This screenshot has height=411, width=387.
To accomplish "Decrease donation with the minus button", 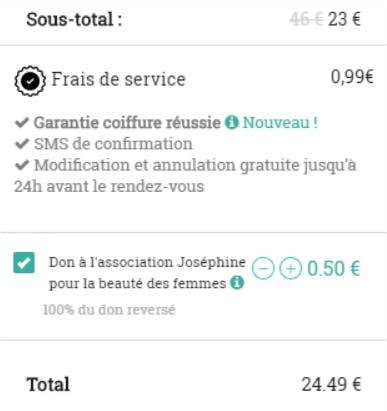I will click(x=263, y=268).
